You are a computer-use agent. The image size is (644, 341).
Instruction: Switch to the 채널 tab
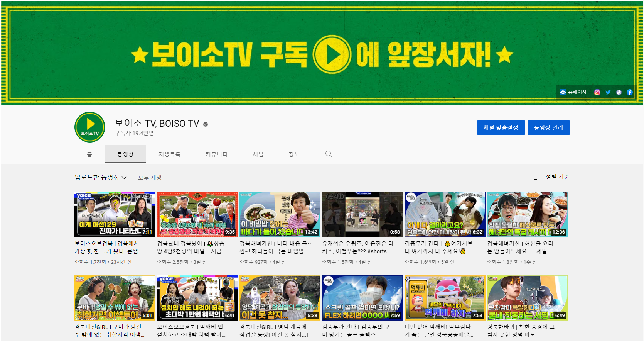coord(258,154)
